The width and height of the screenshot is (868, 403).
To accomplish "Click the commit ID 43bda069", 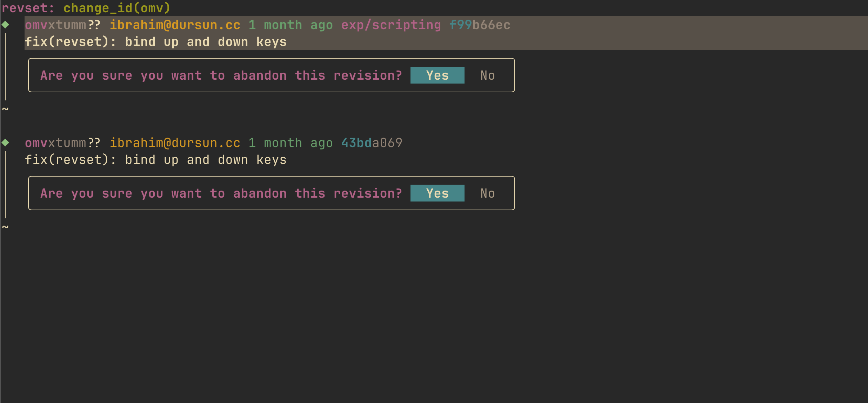I will (372, 143).
